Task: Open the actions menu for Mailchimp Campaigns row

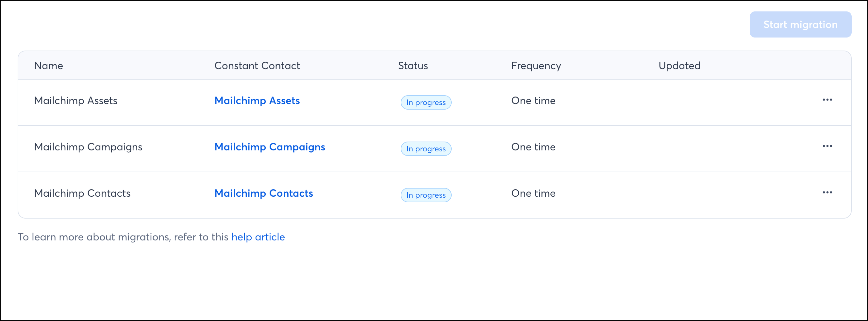Action: 828,146
